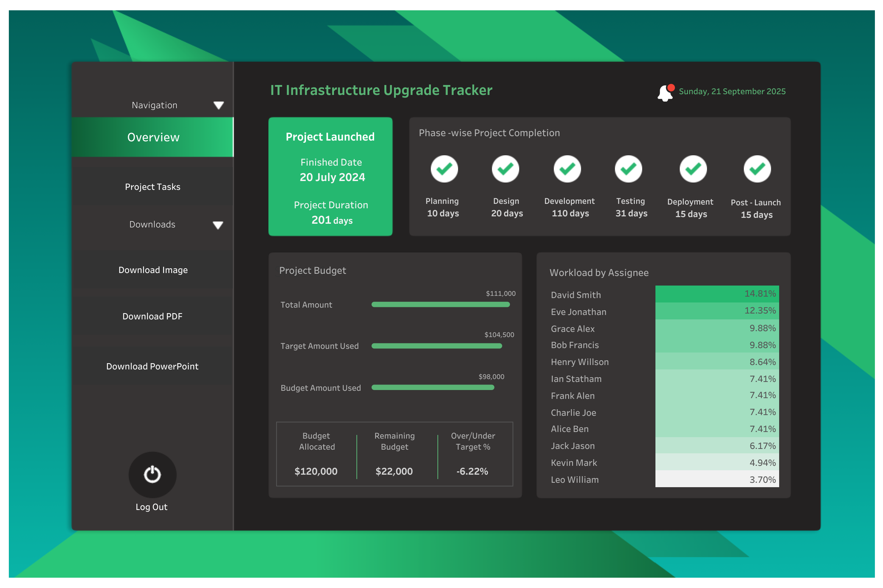Click the Post-Launch completion check
Viewport: 883px width, 588px height.
coord(757,169)
